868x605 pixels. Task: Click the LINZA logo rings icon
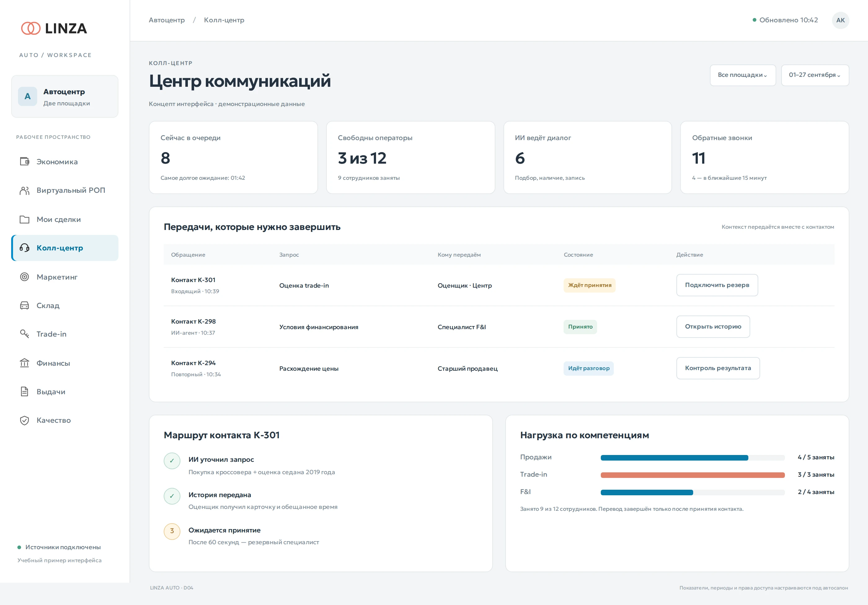31,28
